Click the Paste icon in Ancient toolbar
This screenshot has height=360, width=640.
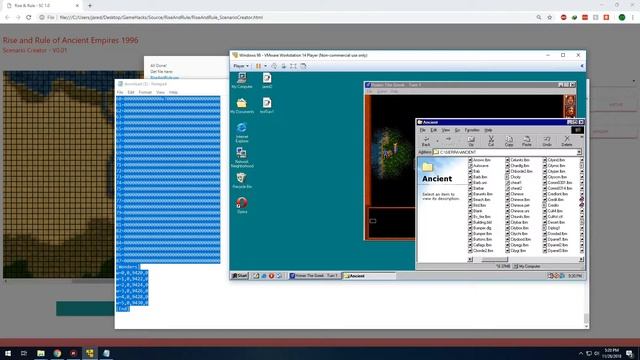pos(527,141)
